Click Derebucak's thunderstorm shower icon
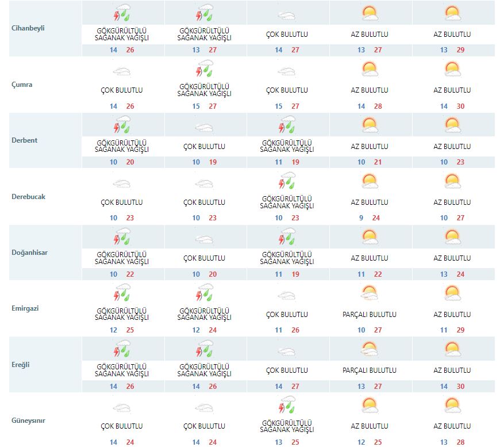504x447 pixels. [x=287, y=182]
